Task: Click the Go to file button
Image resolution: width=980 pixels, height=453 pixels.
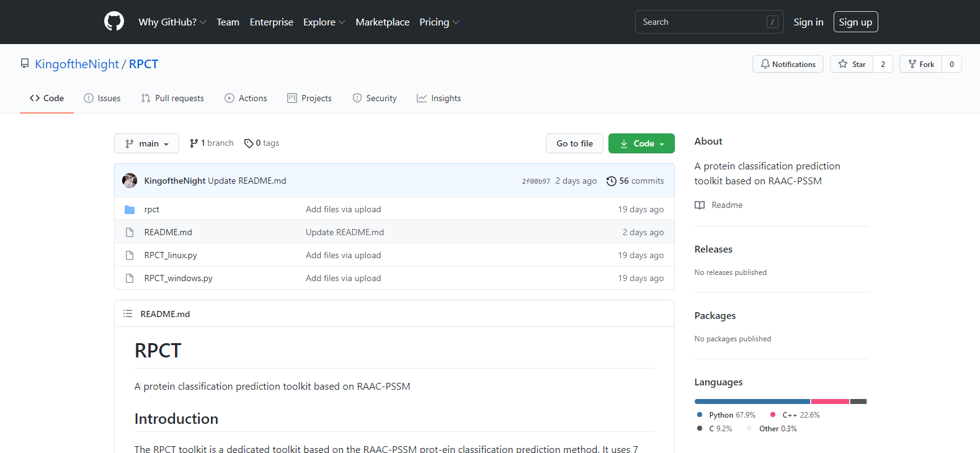Action: (574, 143)
